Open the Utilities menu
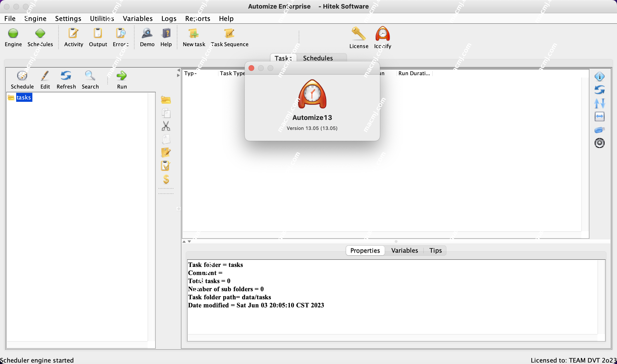Screen dimensions: 617x364 coord(102,18)
